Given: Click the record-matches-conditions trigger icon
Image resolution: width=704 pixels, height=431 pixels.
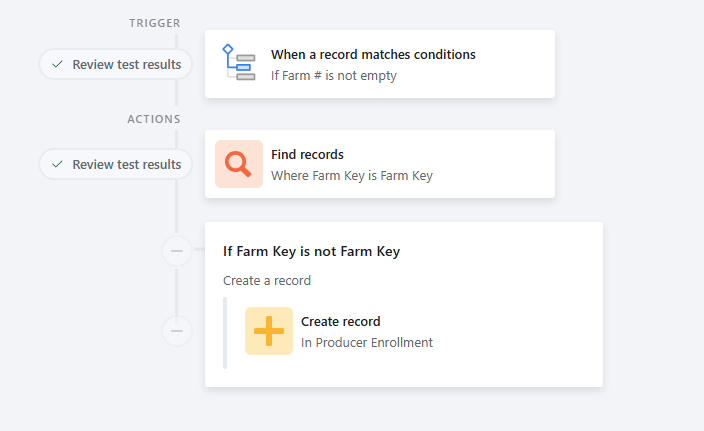Looking at the screenshot, I should (x=239, y=62).
